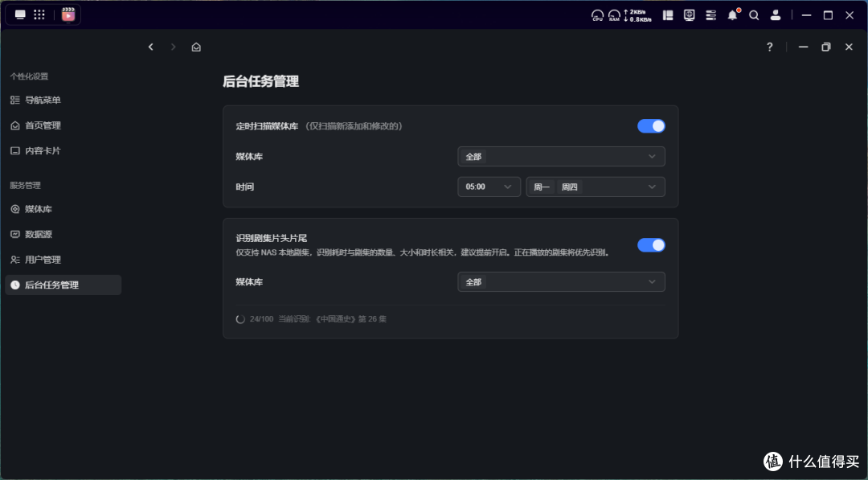
Task: Select 后台任务管理 in the sidebar
Action: click(x=63, y=285)
